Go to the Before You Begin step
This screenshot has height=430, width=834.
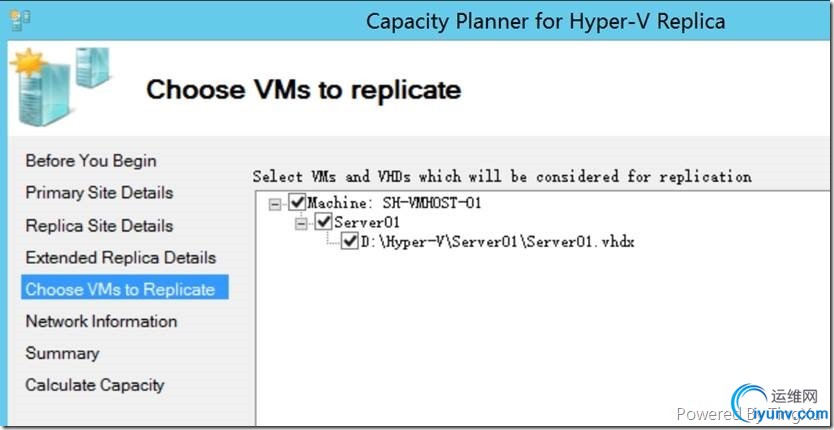pyautogui.click(x=91, y=161)
